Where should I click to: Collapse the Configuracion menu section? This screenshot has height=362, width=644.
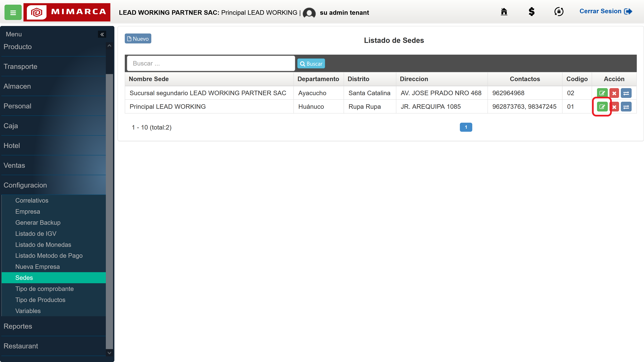point(53,185)
